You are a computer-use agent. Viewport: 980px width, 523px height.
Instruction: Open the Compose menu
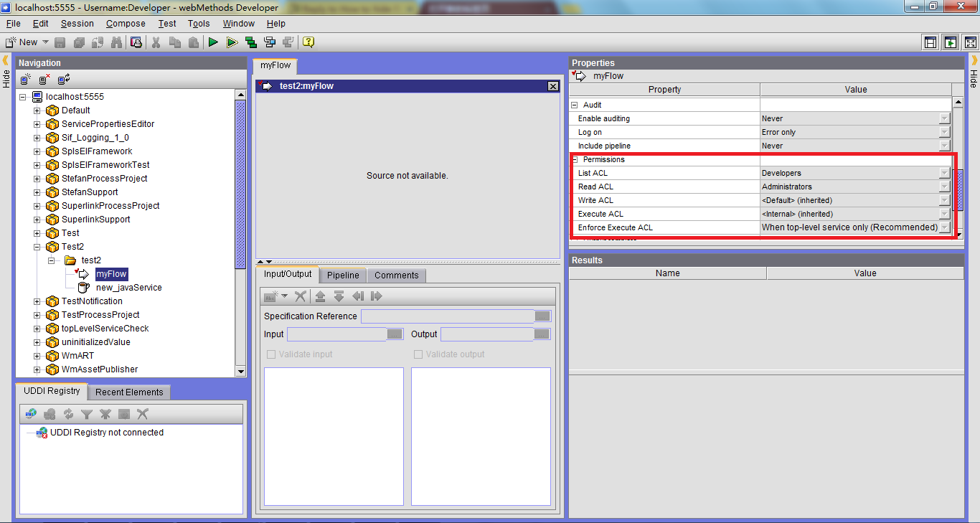(x=126, y=24)
